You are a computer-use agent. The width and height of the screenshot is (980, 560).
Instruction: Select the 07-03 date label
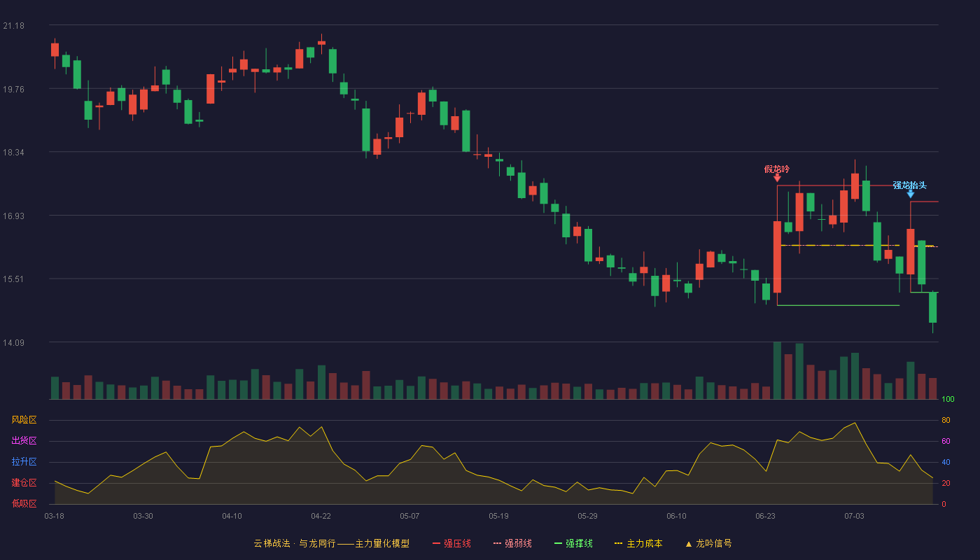[854, 516]
